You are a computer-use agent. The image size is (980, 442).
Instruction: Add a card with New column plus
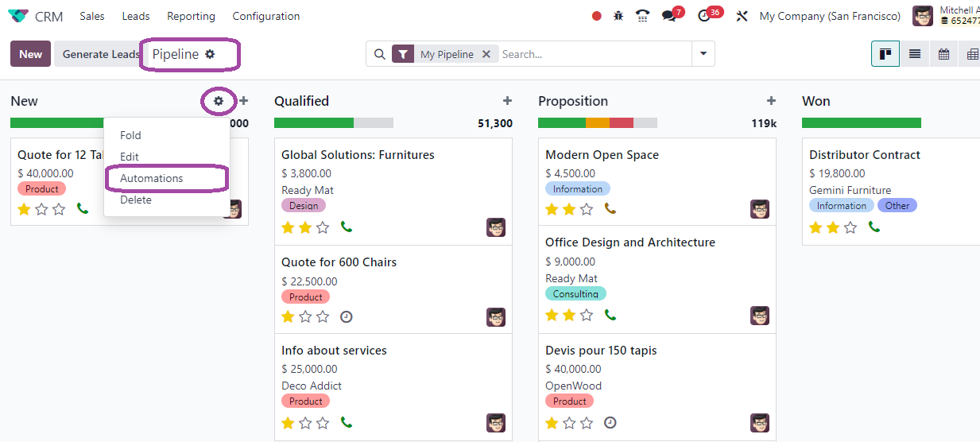click(244, 101)
